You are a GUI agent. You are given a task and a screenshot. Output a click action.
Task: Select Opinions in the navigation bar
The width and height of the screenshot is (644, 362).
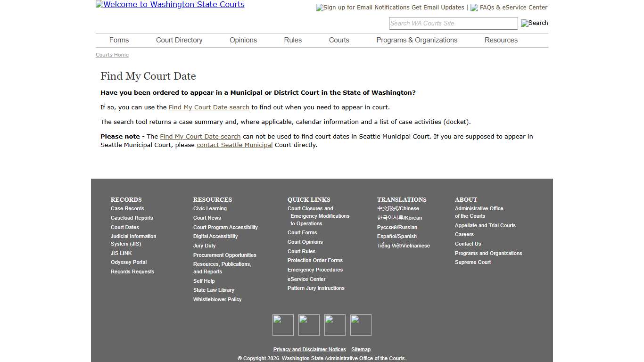tap(243, 40)
